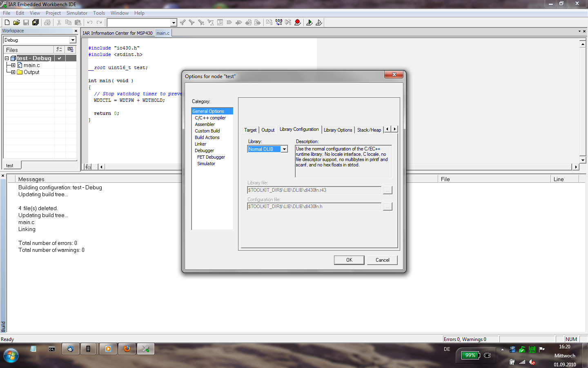This screenshot has height=368, width=588.
Task: Create a new document via toolbar icon
Action: pos(7,22)
